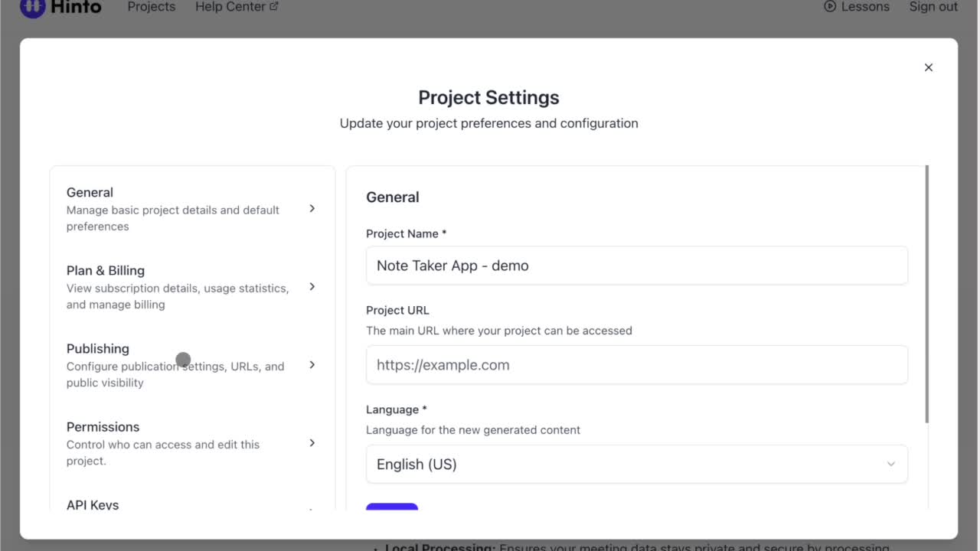The width and height of the screenshot is (980, 551).
Task: Click the Sign out link
Action: click(933, 7)
